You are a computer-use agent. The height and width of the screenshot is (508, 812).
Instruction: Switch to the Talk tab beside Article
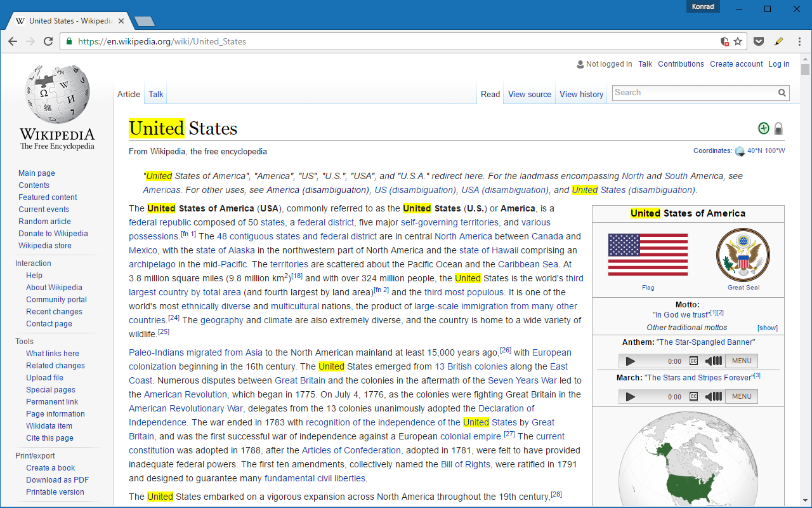156,94
